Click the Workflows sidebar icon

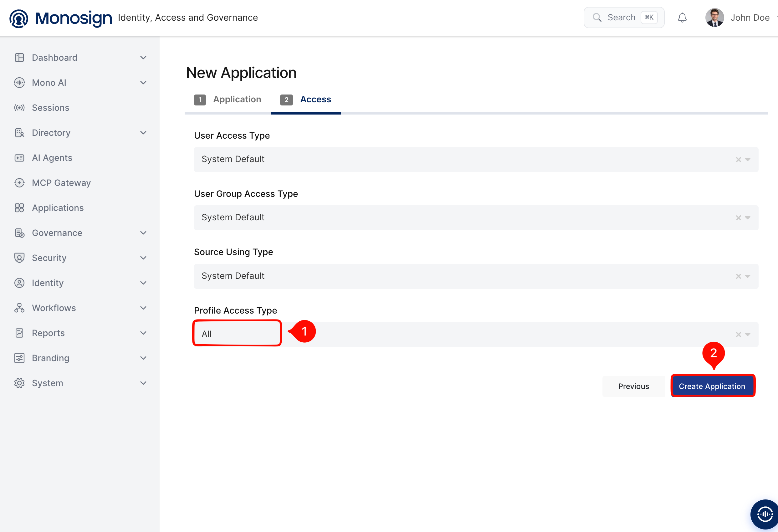point(19,308)
